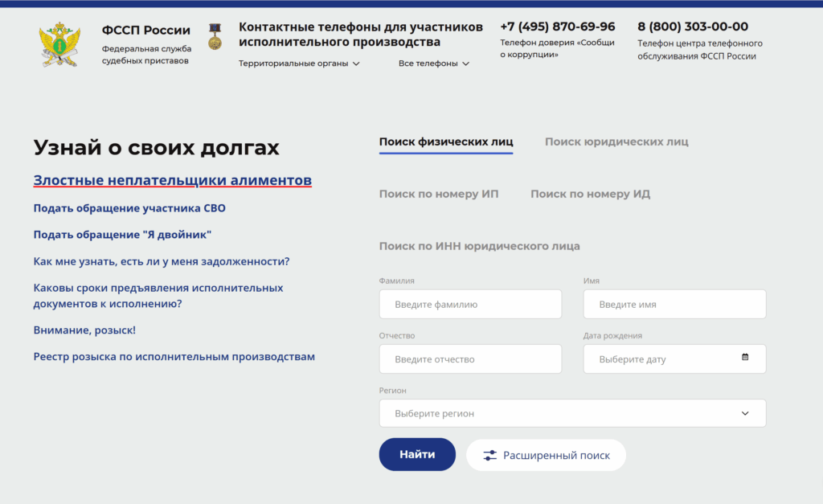Open Расширенный поиск options

(x=546, y=455)
